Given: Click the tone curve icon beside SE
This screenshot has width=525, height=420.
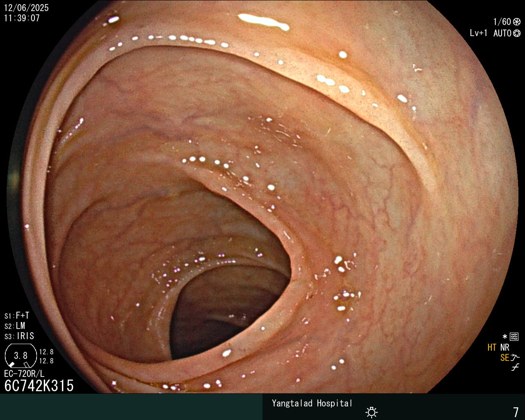Looking at the screenshot, I should (x=515, y=358).
